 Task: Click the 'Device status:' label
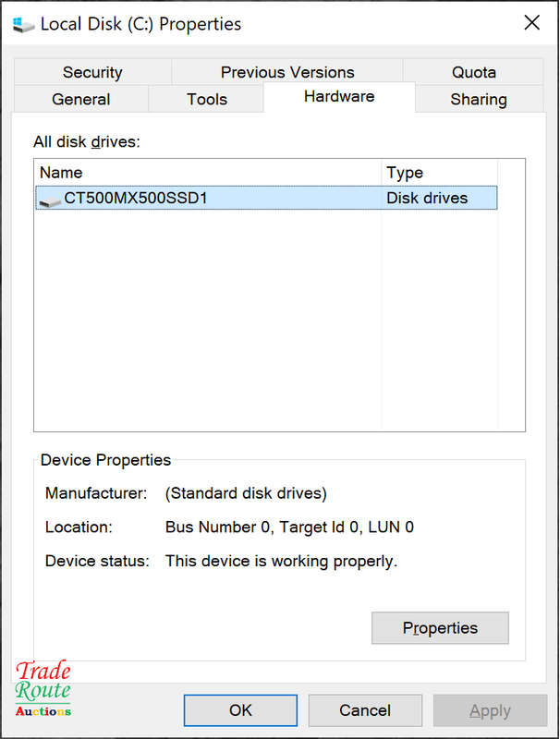coord(97,561)
